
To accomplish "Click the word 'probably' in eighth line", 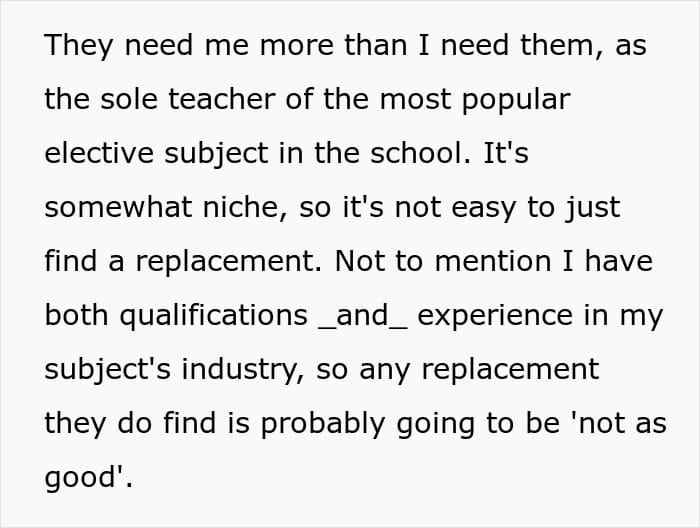I will coord(322,424).
